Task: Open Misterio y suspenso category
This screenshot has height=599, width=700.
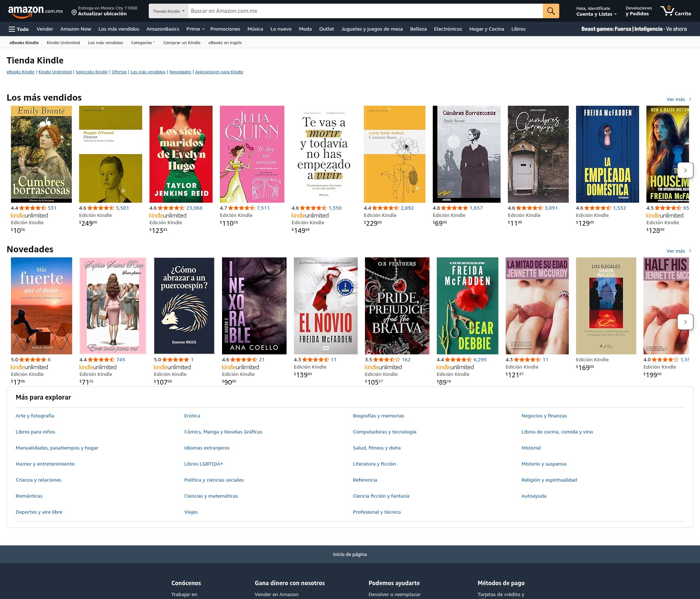Action: [x=544, y=464]
